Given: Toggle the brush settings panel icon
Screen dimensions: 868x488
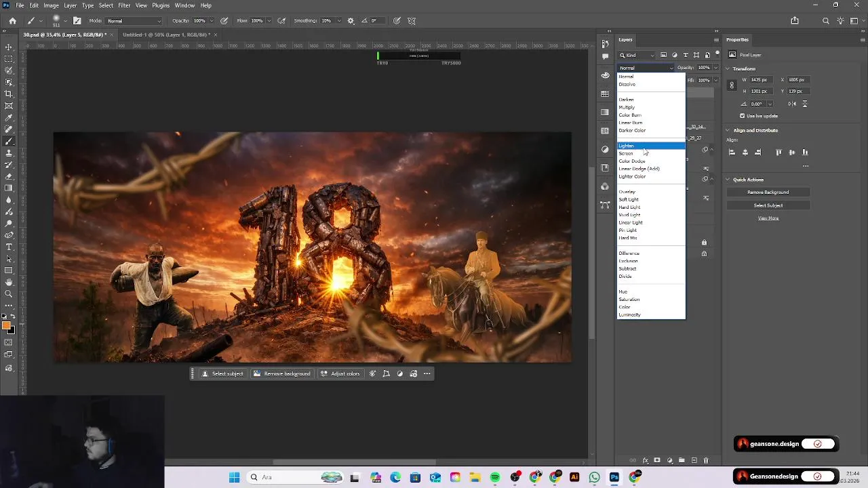Looking at the screenshot, I should coord(77,21).
